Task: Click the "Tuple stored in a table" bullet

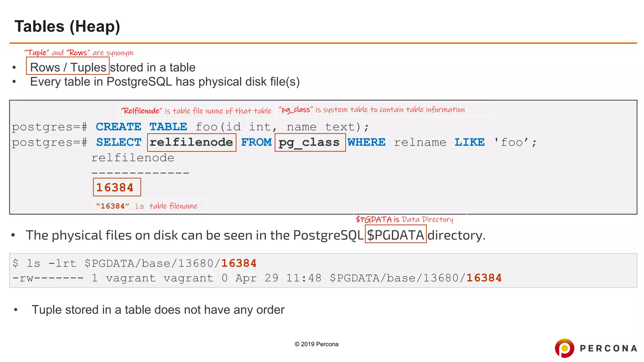Action: pos(158,310)
